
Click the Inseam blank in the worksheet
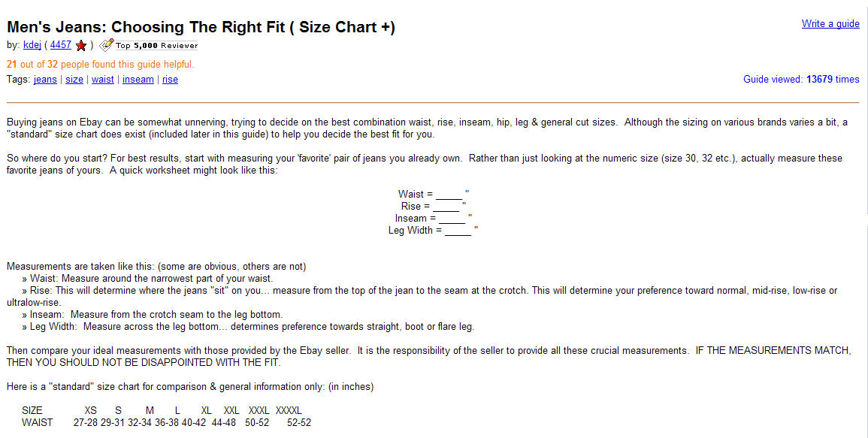pyautogui.click(x=452, y=218)
